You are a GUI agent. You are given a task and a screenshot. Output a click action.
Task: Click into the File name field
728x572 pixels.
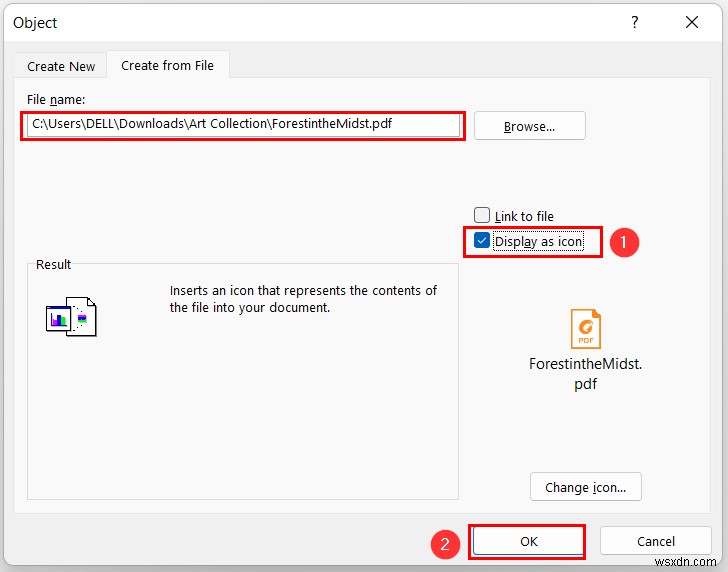pos(243,124)
